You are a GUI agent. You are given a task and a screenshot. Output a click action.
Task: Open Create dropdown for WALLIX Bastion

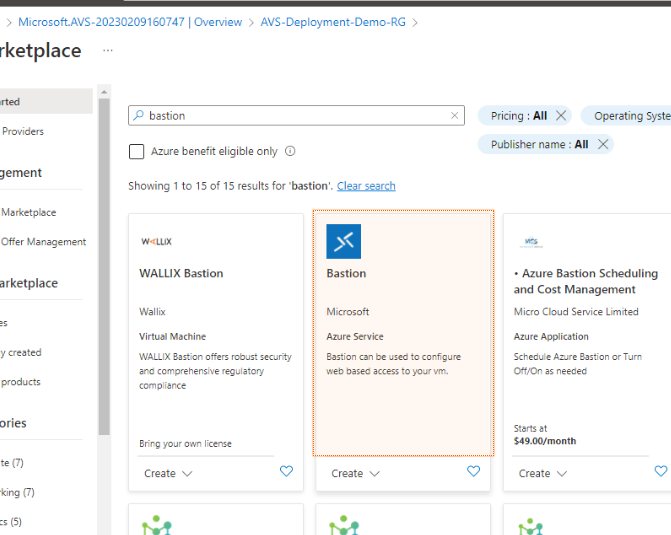(x=166, y=473)
